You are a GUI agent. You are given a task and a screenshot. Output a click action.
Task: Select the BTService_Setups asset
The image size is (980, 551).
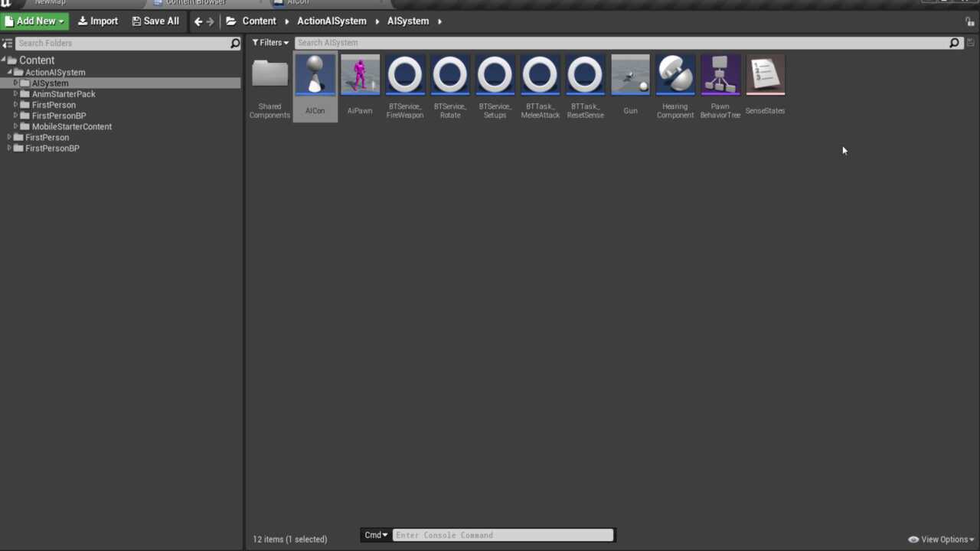point(495,86)
